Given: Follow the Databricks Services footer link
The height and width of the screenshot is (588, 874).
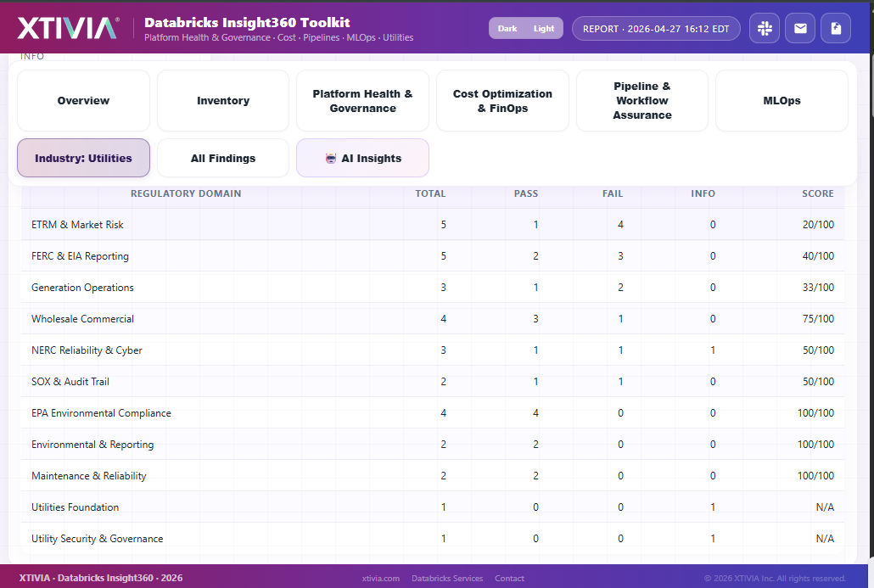Looking at the screenshot, I should pos(447,578).
